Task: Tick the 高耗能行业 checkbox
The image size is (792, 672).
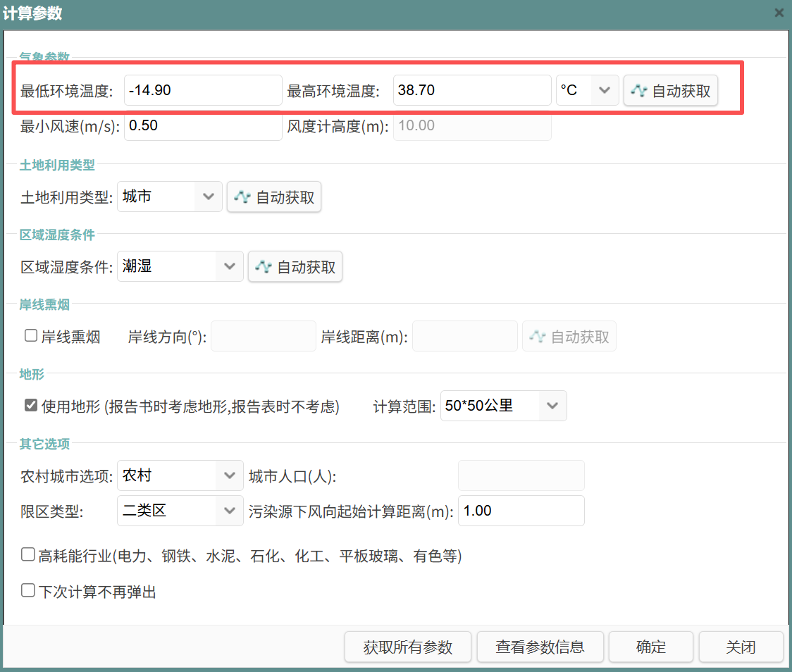Action: click(28, 555)
